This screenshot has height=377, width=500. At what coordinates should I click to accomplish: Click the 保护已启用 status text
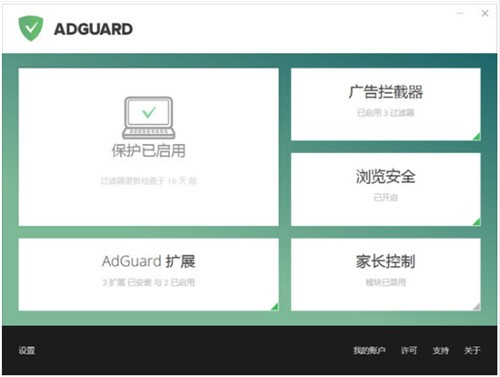tap(149, 151)
